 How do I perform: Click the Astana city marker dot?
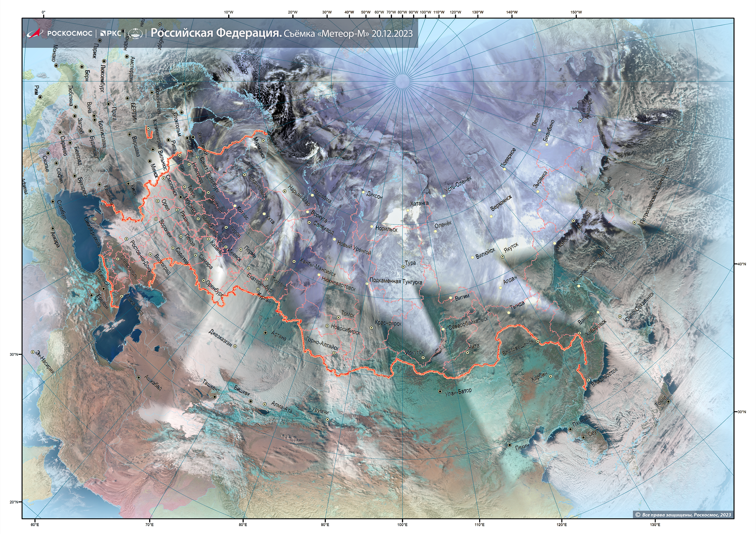pos(266,333)
